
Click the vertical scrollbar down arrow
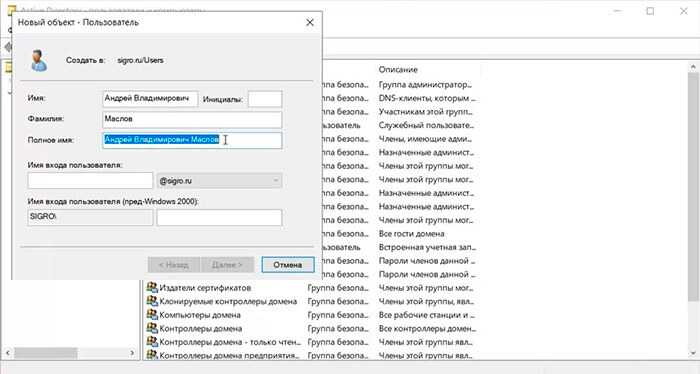coord(693,353)
